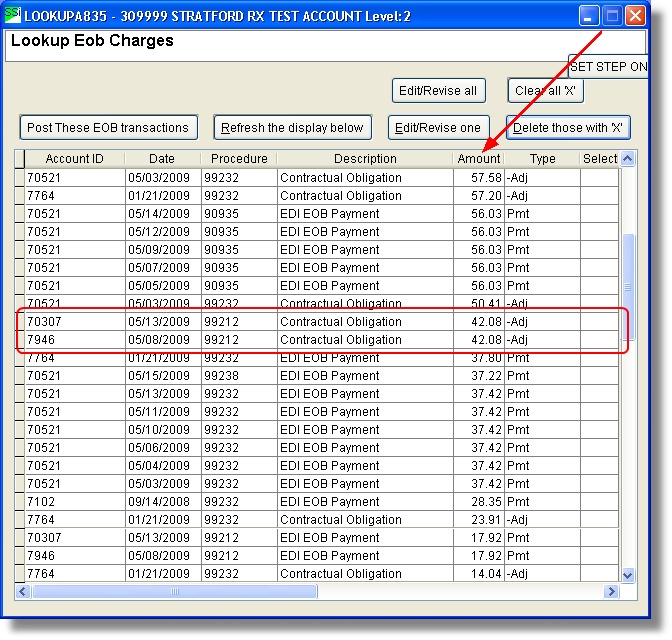Screen dimensions: 672x640
Task: Click account 7946 in 42.08 adjustment row
Action: coord(41,340)
